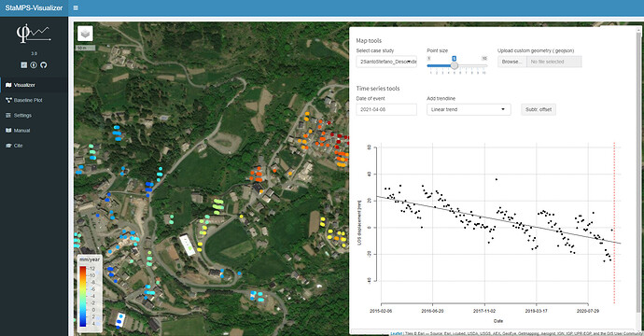Click the Map tools heading
The image size is (644, 336).
pos(369,41)
